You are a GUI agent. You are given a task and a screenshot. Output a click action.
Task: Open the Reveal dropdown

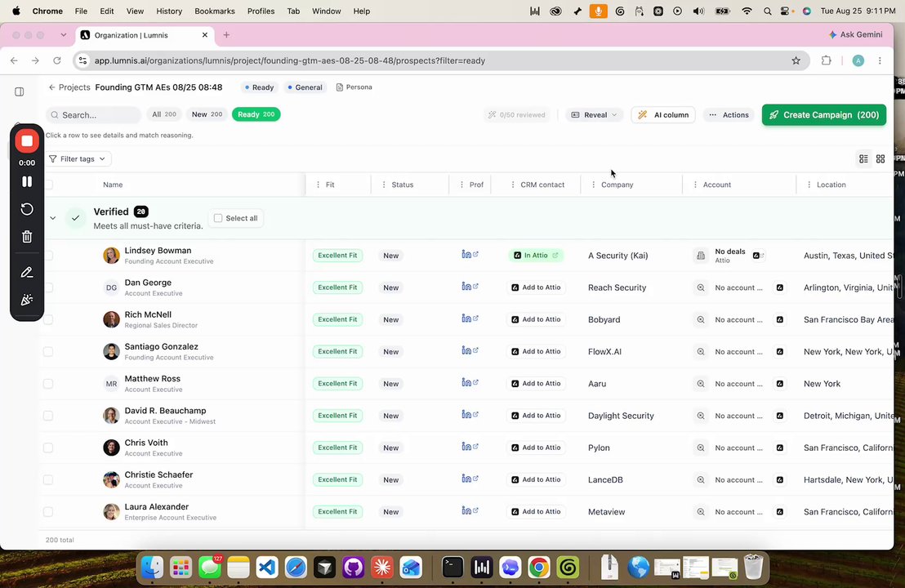594,115
